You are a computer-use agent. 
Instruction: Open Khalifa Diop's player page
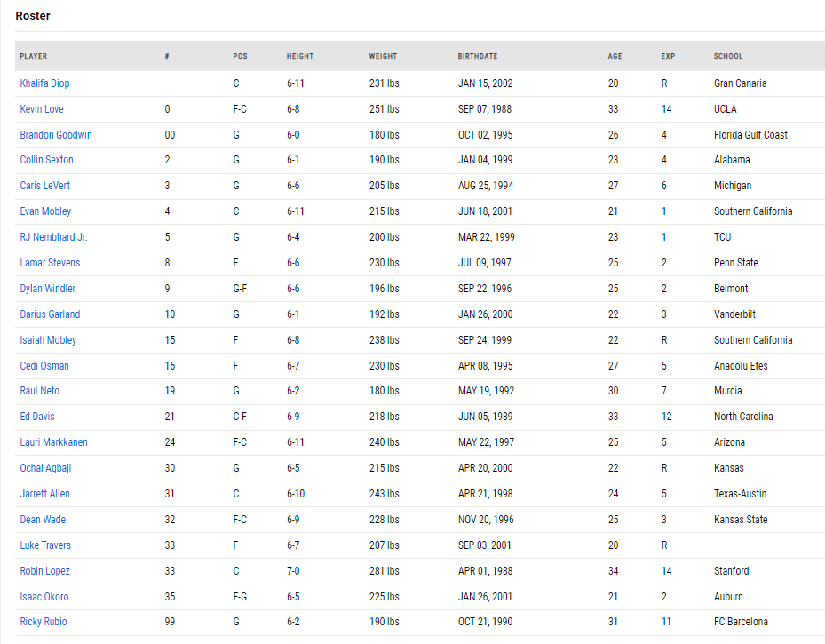(x=44, y=83)
